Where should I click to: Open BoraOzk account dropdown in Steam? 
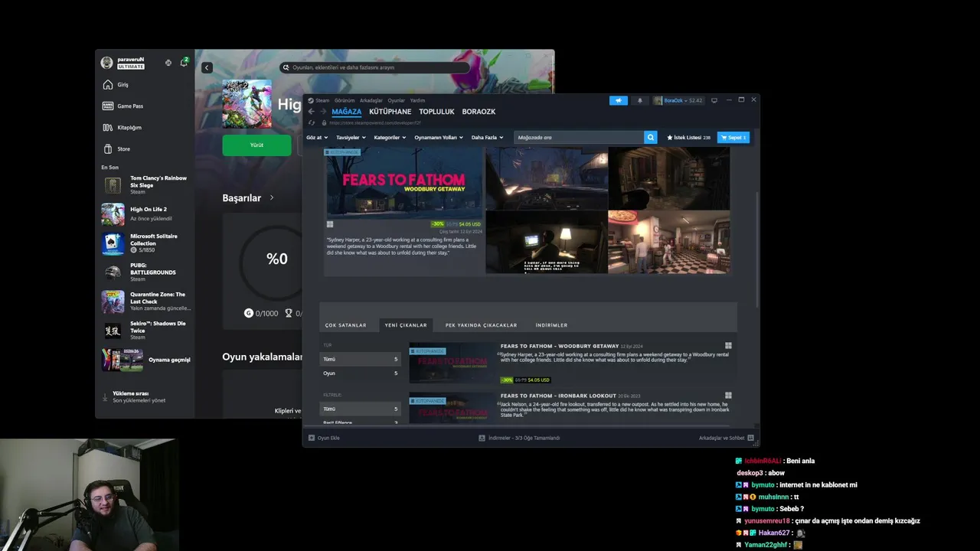[678, 100]
